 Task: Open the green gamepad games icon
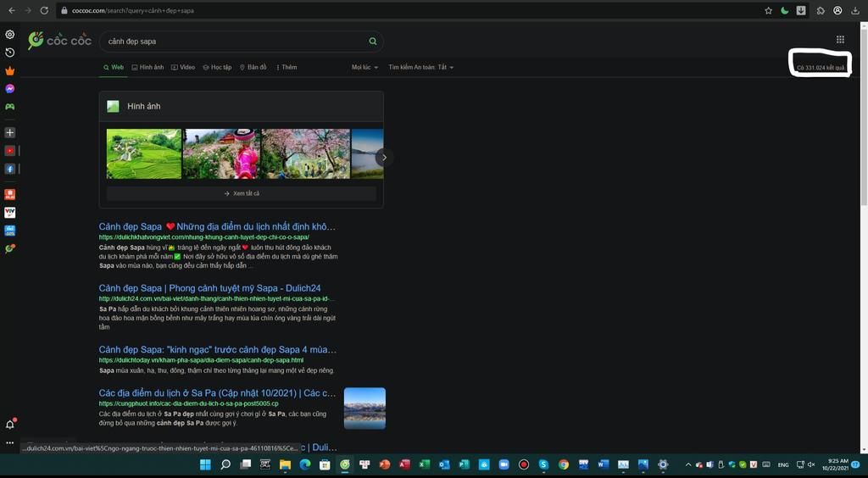pyautogui.click(x=10, y=107)
